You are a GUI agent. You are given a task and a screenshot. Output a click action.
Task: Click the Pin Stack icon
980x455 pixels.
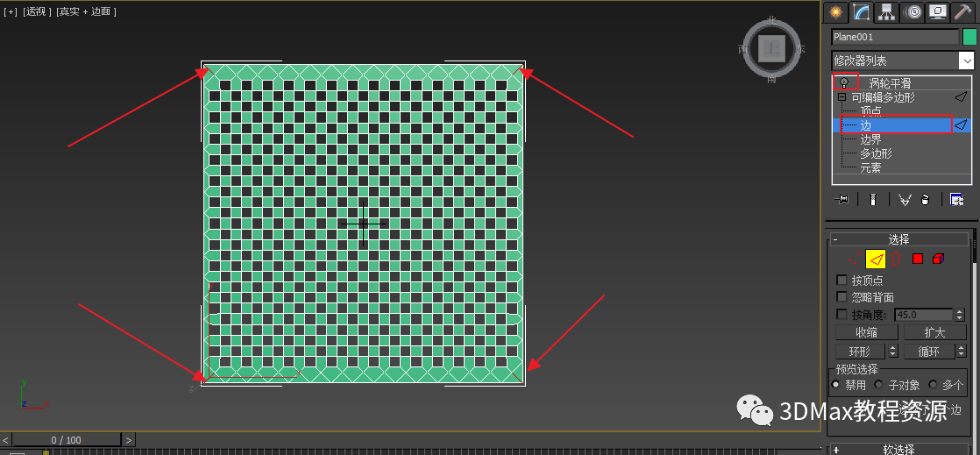[x=842, y=199]
